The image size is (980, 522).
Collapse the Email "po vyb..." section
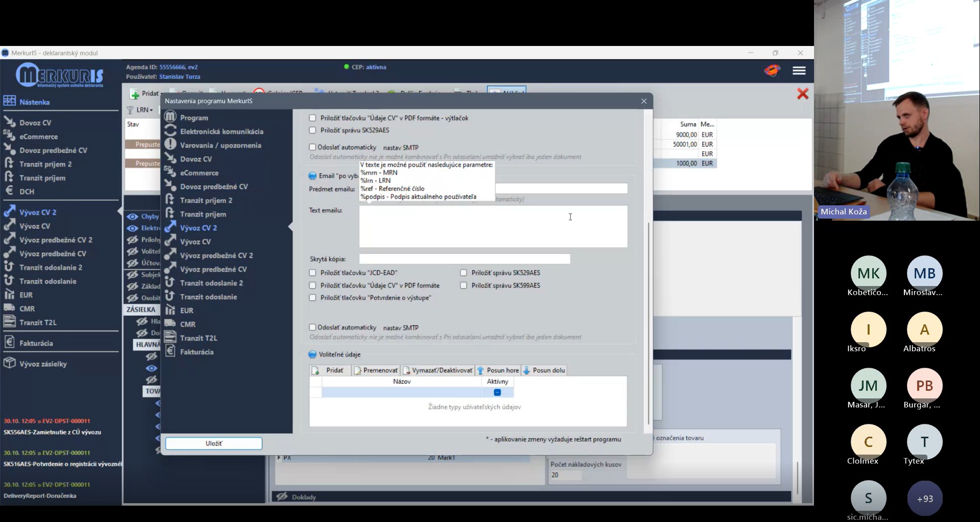(313, 176)
